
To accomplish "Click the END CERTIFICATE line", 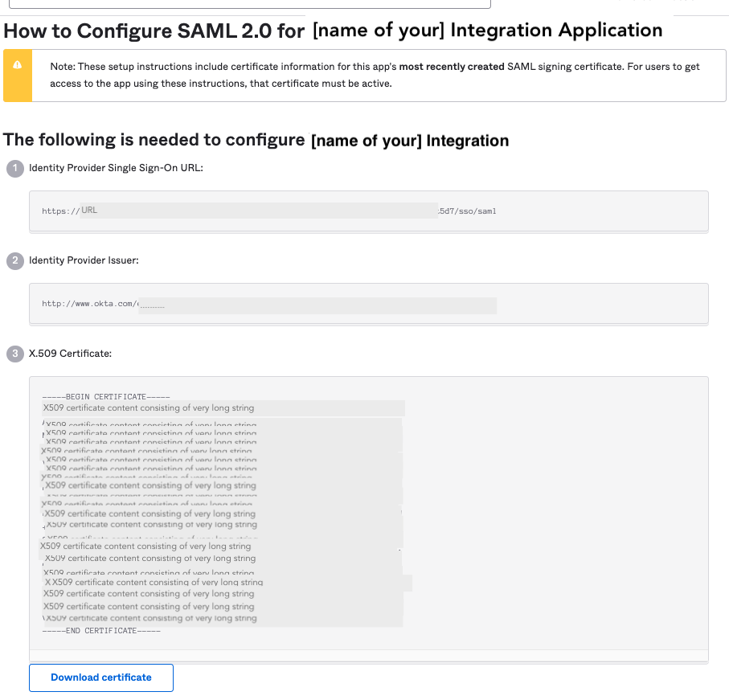I will point(100,630).
